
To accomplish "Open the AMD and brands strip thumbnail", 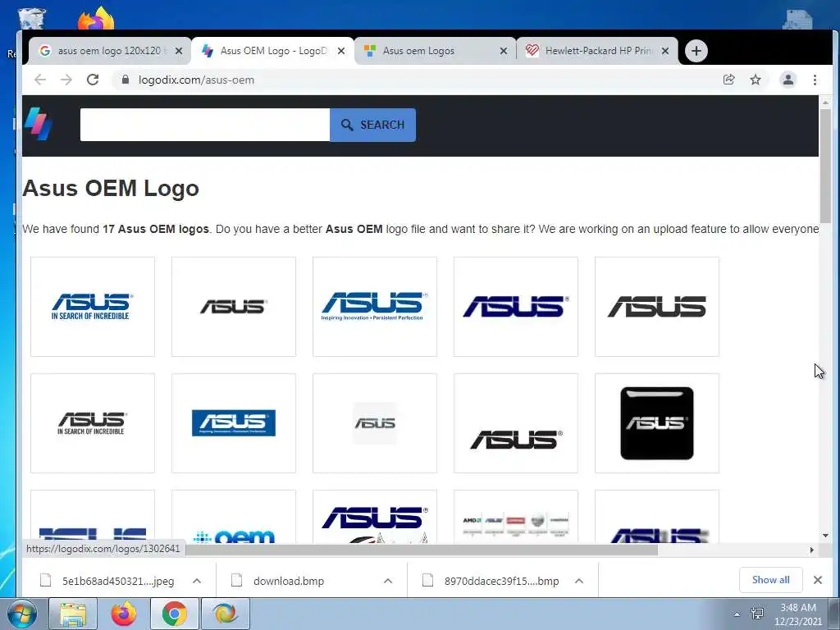I will (x=516, y=517).
